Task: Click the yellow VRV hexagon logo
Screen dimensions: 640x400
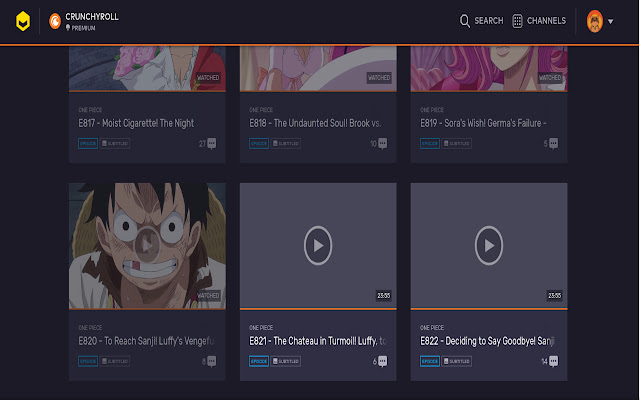Action: coord(23,21)
